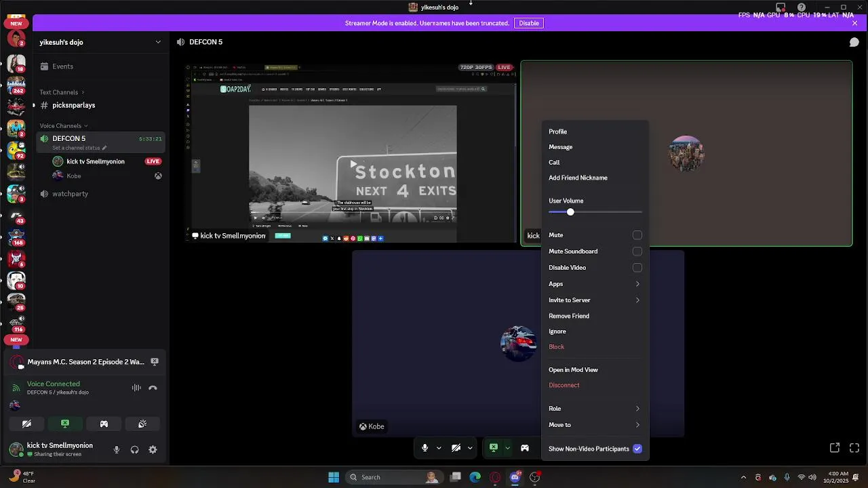Adjust the User Volume slider handle
The width and height of the screenshot is (868, 488).
coord(570,212)
